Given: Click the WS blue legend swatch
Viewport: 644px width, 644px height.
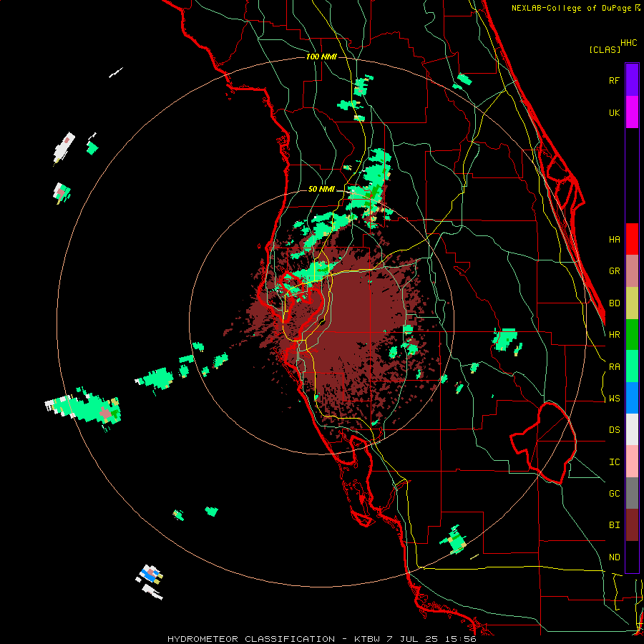Looking at the screenshot, I should tap(632, 398).
